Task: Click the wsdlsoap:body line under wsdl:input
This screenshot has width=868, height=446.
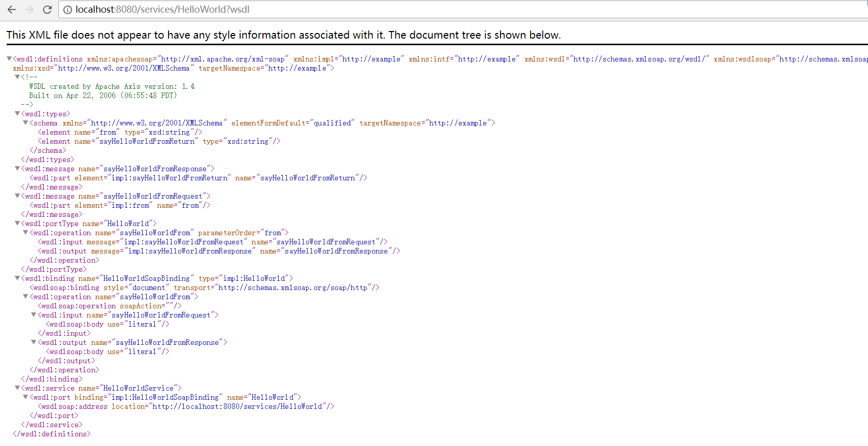Action: tap(108, 324)
